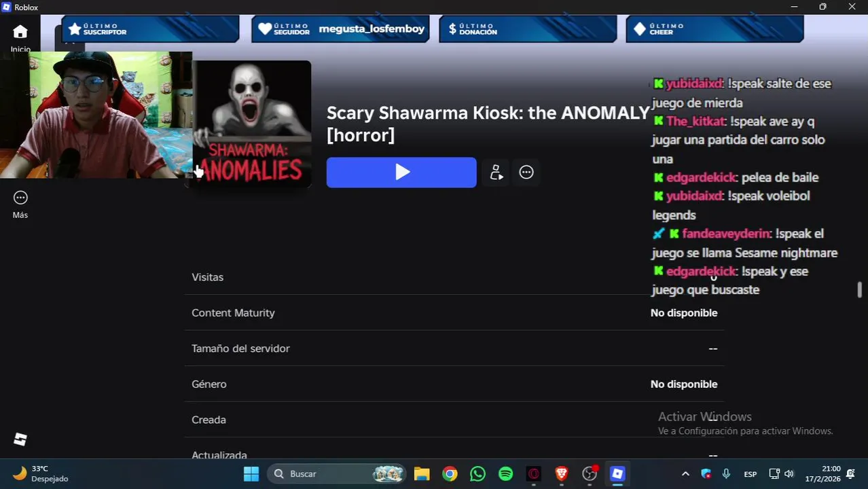Click the Roblox logo icon in sidebar
Screen dimensions: 868x489
20,439
